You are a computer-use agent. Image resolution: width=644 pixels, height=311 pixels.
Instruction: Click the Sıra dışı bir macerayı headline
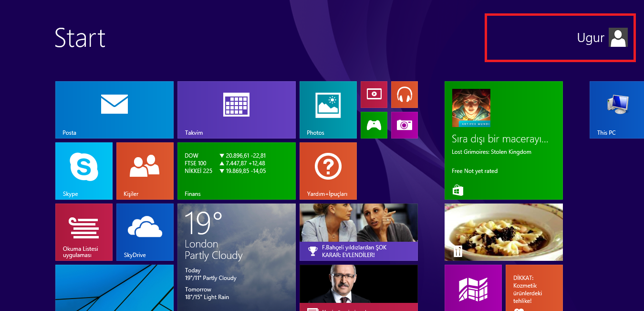click(500, 139)
